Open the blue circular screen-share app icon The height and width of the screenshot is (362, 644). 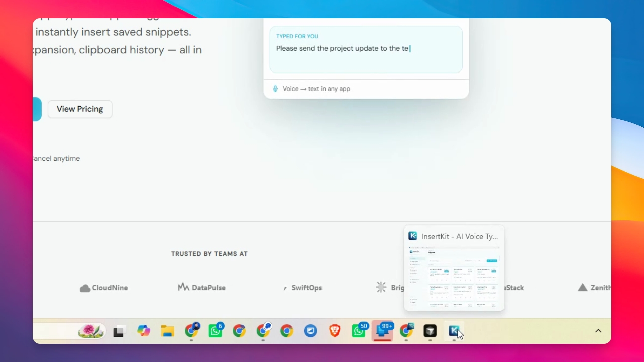pos(311,331)
